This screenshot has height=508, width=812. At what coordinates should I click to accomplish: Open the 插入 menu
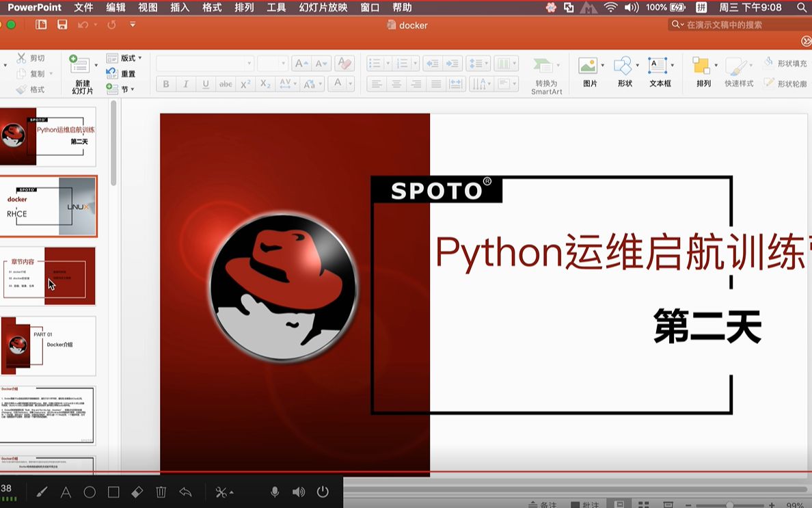pos(180,8)
